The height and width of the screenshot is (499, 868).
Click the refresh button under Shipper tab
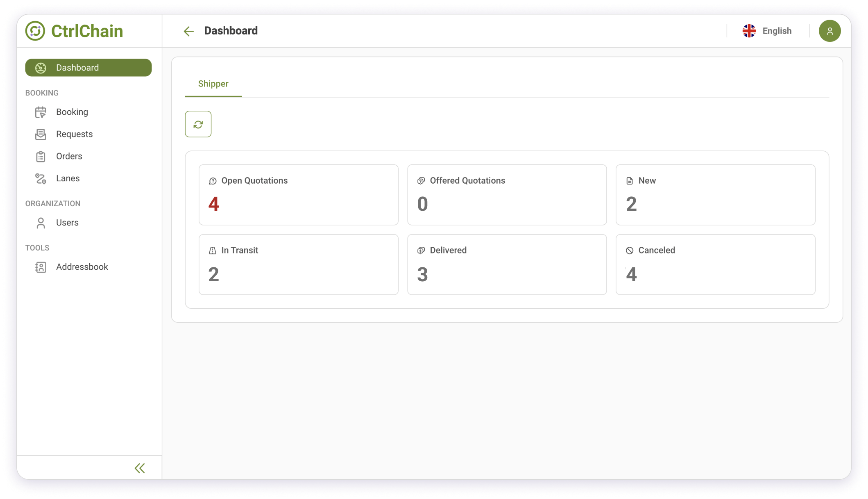coord(198,124)
